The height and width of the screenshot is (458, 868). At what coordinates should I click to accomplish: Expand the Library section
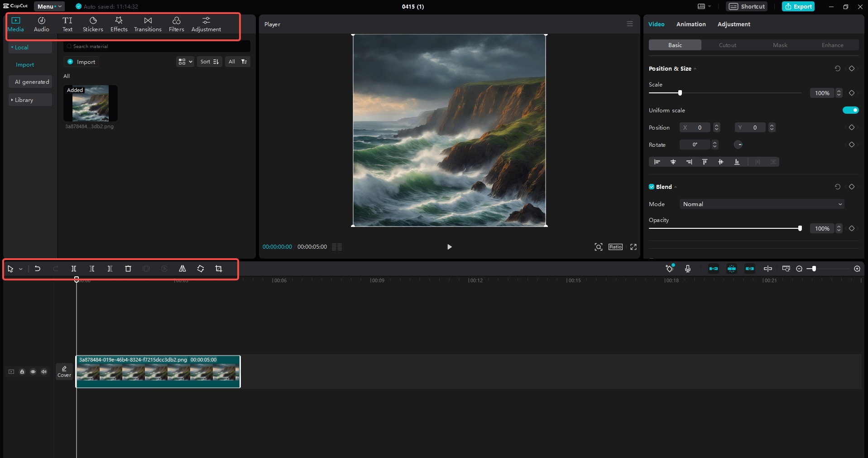pyautogui.click(x=24, y=100)
